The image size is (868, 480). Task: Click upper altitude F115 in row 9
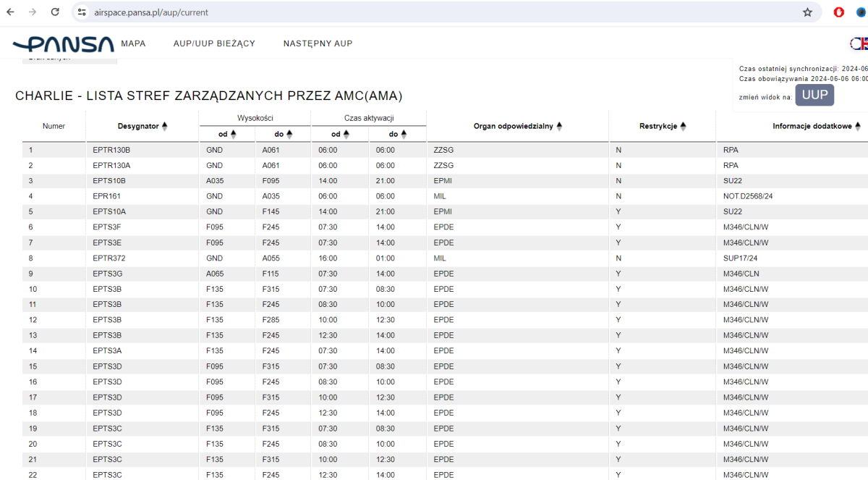coord(271,274)
